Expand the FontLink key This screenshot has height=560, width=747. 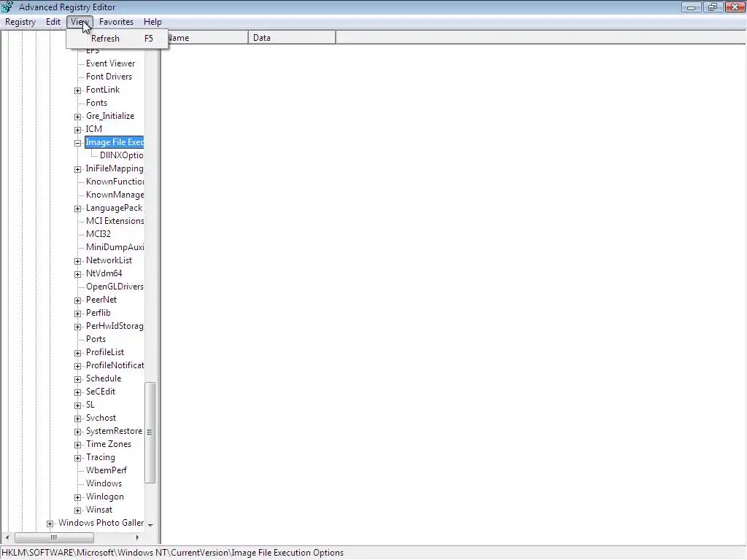pos(77,90)
